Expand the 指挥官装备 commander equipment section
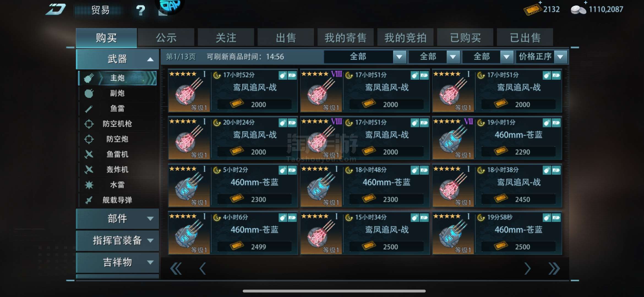 click(x=118, y=241)
